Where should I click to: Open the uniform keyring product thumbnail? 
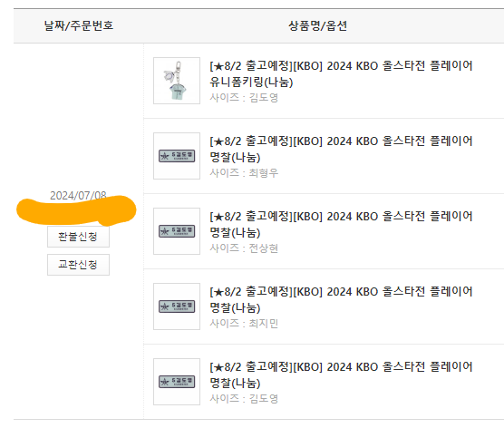[177, 81]
